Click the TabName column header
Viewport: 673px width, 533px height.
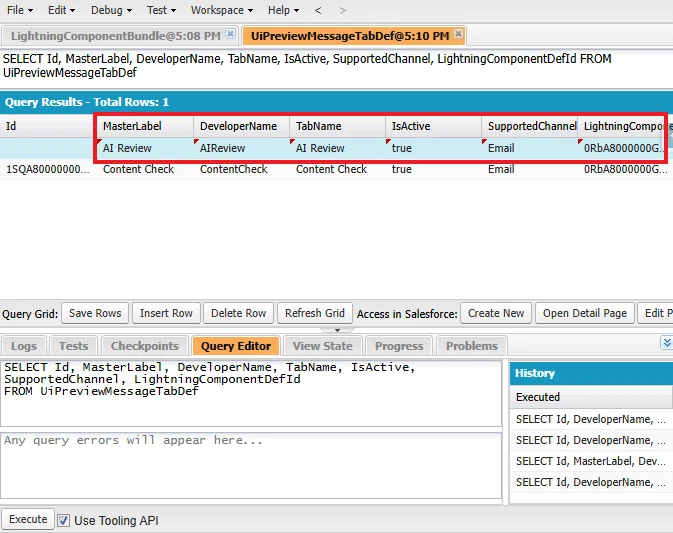pos(337,126)
